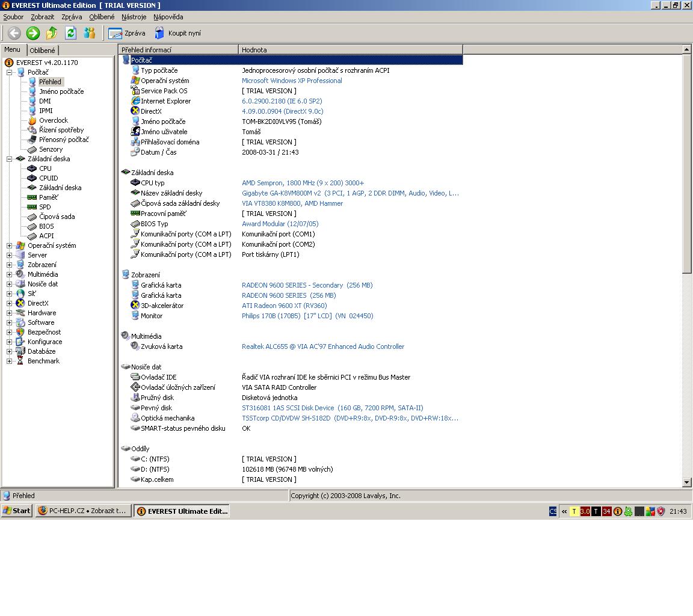Click the users icon in the toolbar
Viewport: 693px width, 616px height.
[x=89, y=33]
